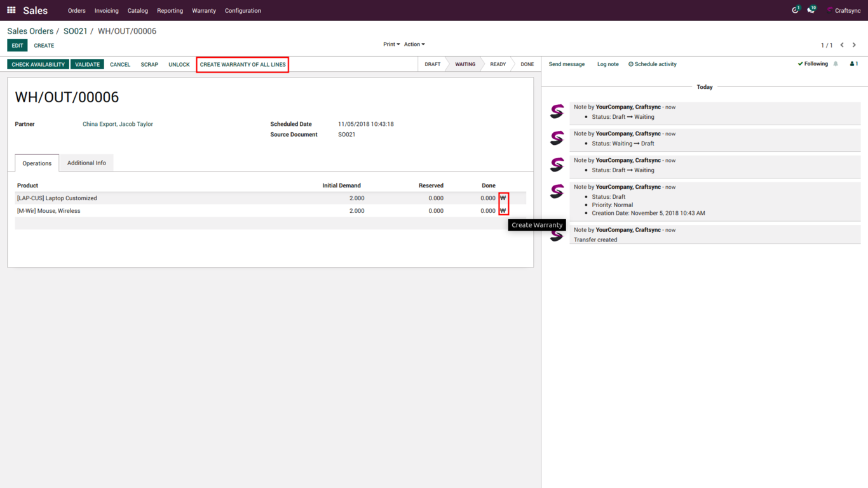Screen dimensions: 868x488
Task: Switch to the Additional Info tab
Action: [86, 163]
